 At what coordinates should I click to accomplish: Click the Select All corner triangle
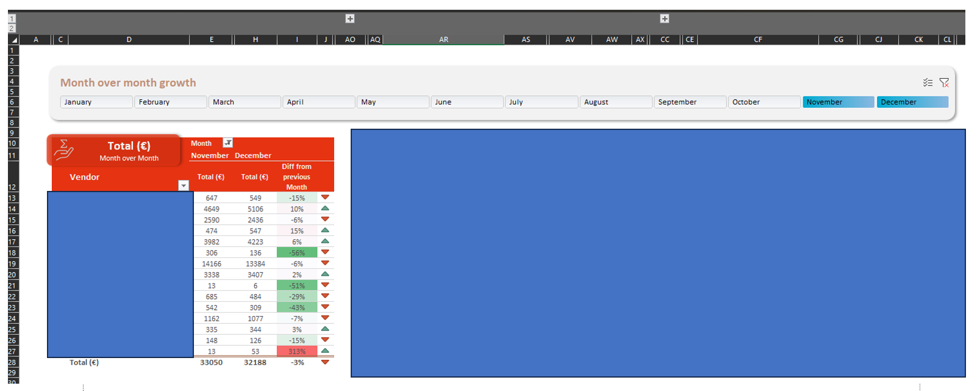pos(13,40)
